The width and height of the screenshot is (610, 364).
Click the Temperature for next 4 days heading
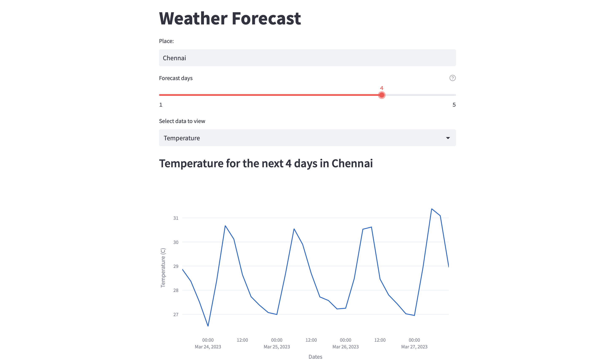[266, 163]
